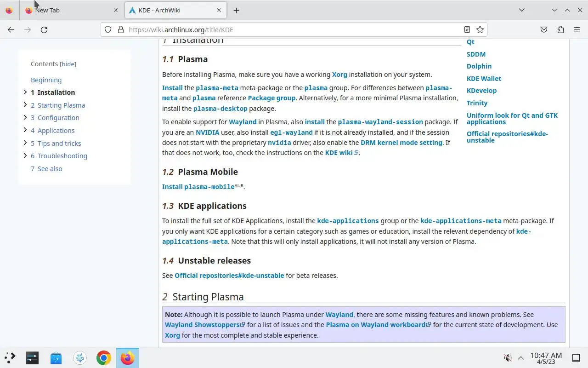Open the Package group link
Screen dimensions: 588x368
[x=271, y=98]
